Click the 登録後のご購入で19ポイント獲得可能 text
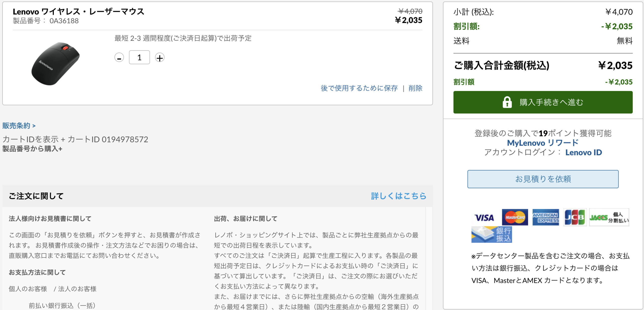The image size is (644, 310). pyautogui.click(x=543, y=133)
